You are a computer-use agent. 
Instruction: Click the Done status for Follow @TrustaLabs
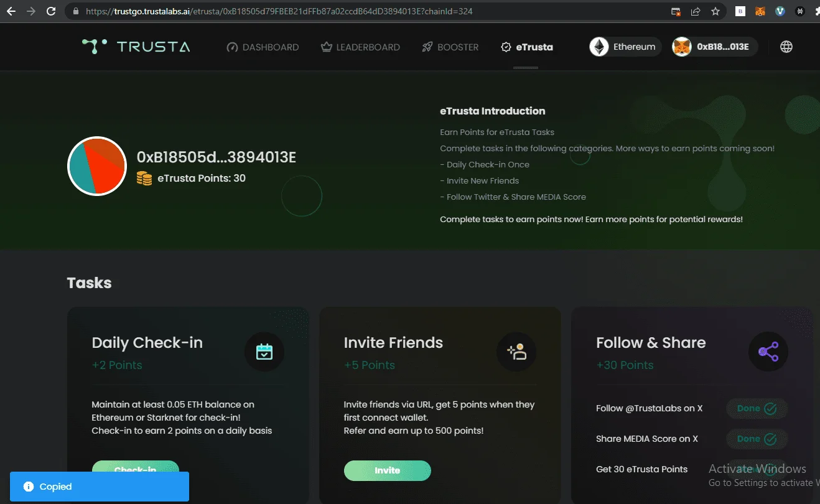(x=757, y=409)
